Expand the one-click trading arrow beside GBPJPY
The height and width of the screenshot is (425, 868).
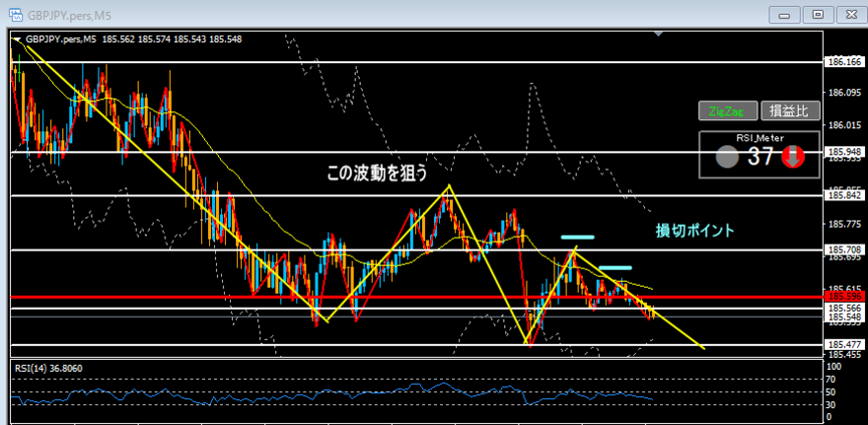point(18,39)
